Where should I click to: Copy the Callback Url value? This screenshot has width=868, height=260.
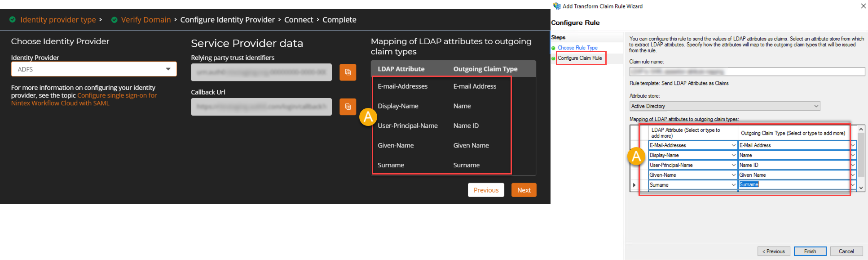click(348, 107)
